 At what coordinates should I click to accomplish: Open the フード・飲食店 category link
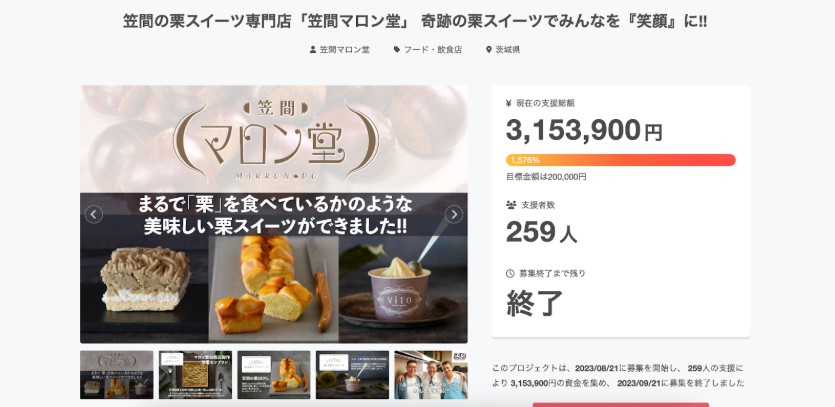click(x=433, y=50)
